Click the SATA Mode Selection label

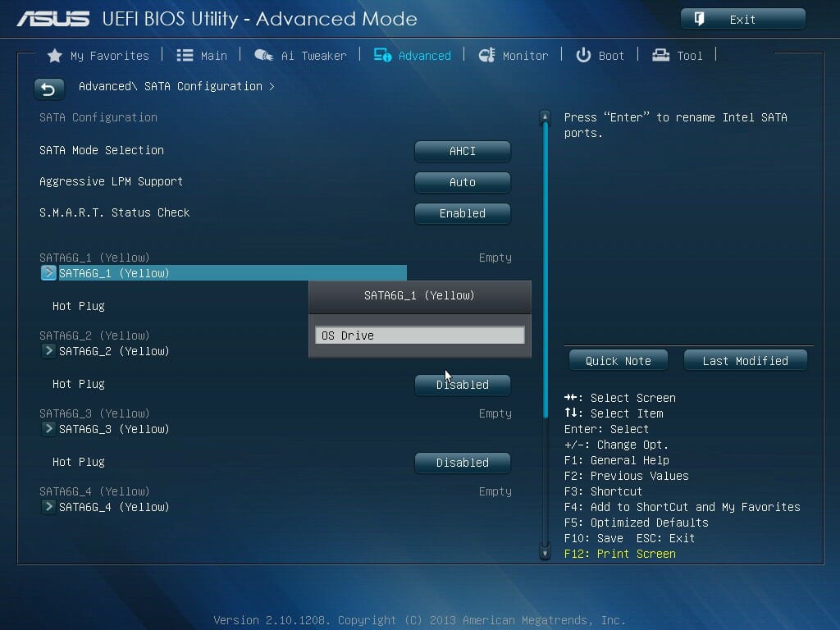[x=102, y=151]
